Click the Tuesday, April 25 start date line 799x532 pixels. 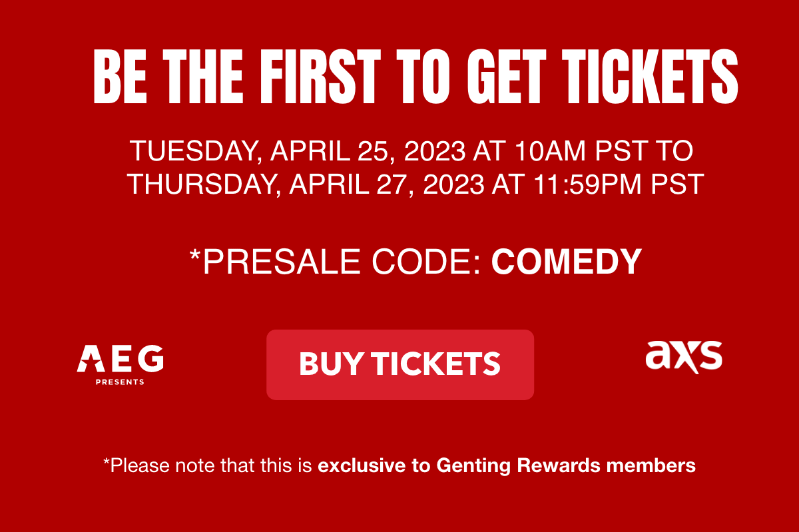point(411,151)
